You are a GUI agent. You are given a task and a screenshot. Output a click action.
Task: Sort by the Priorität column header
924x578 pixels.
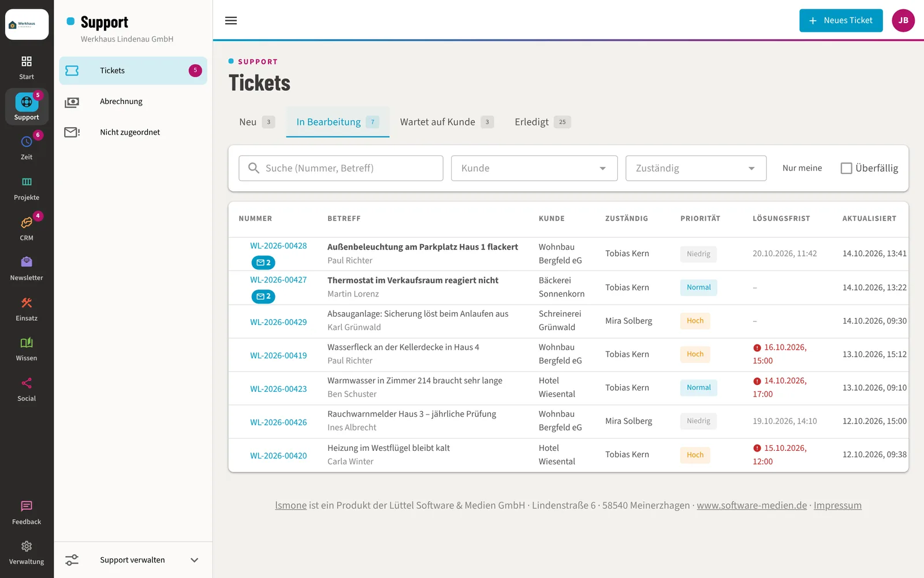(x=701, y=218)
